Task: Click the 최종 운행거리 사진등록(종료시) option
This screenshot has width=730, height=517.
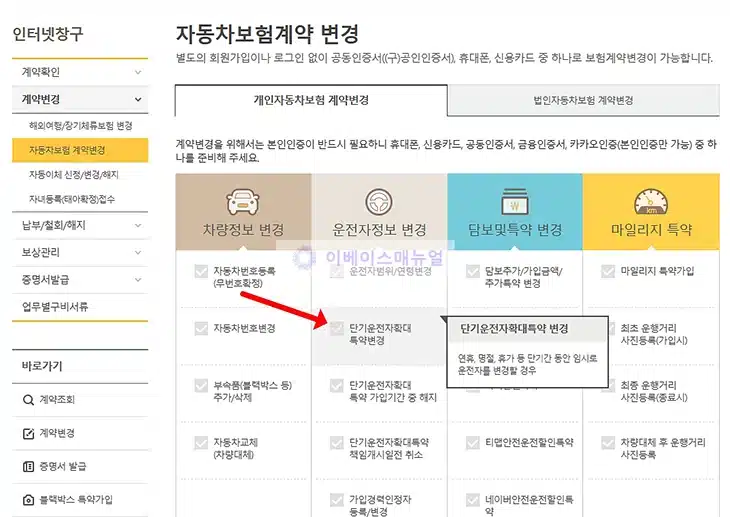Action: point(654,391)
